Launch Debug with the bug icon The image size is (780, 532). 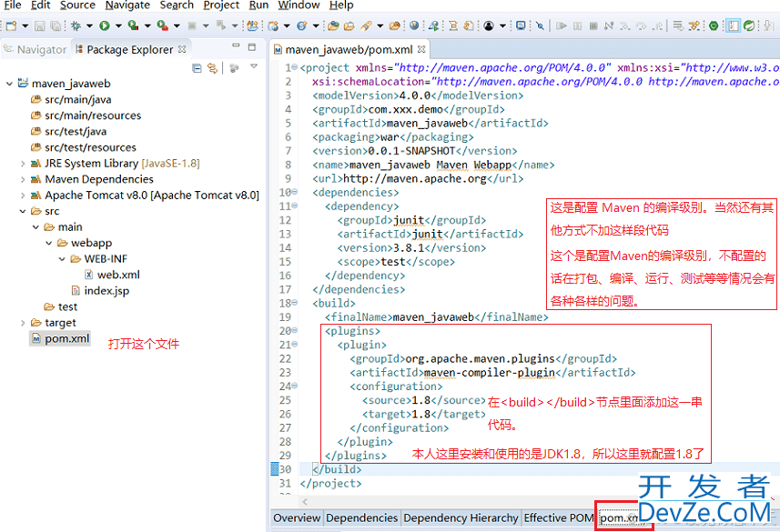76,25
